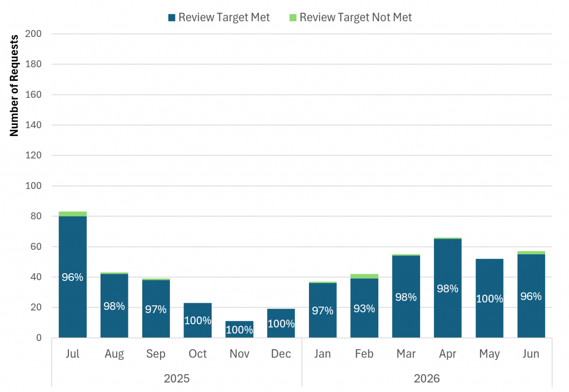Click the Dec month axis label
The width and height of the screenshot is (569, 392).
pyautogui.click(x=281, y=354)
